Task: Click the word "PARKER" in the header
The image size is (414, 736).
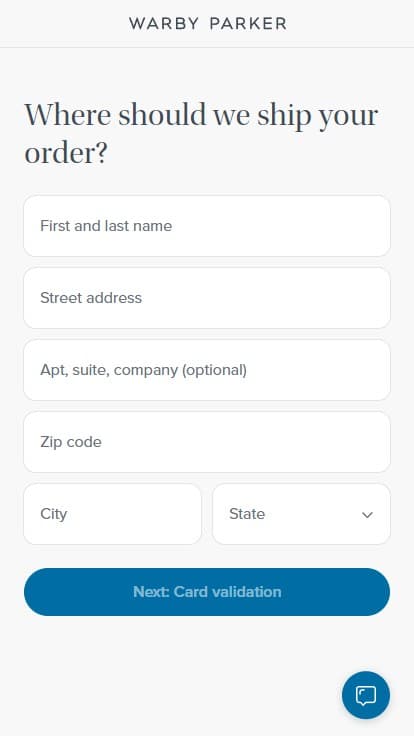Action: (248, 23)
